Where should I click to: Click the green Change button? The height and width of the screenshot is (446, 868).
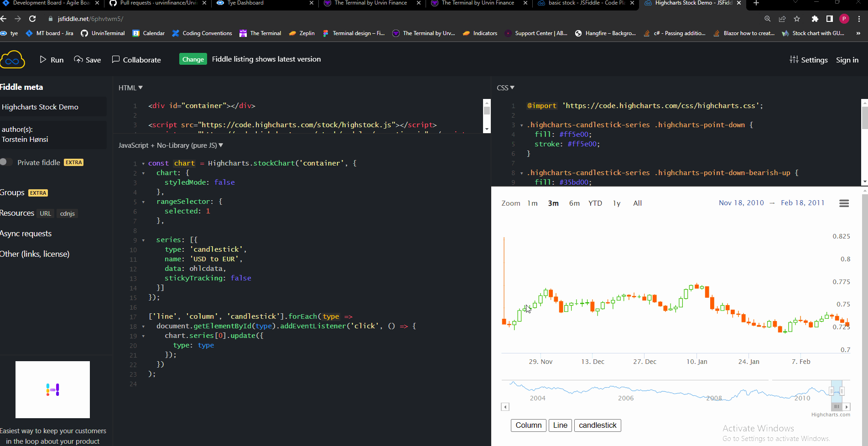click(x=192, y=59)
